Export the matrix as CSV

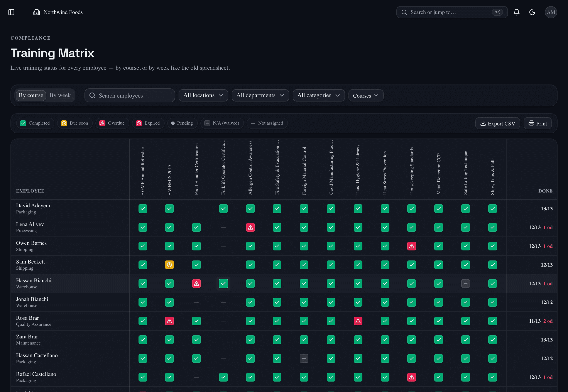tap(497, 123)
